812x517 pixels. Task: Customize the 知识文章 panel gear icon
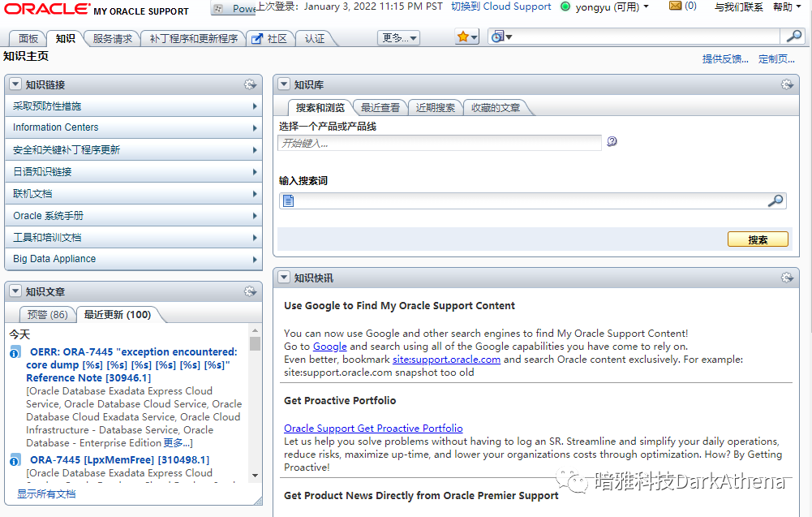(x=250, y=291)
